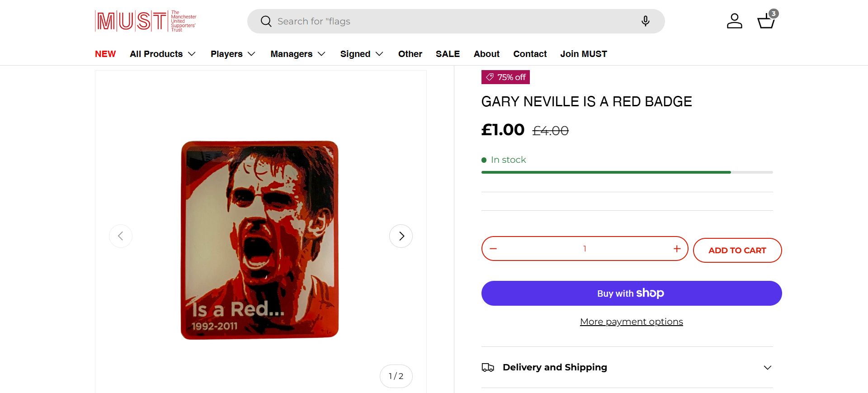This screenshot has width=868, height=393.
Task: Activate voice search microphone
Action: coord(646,21)
